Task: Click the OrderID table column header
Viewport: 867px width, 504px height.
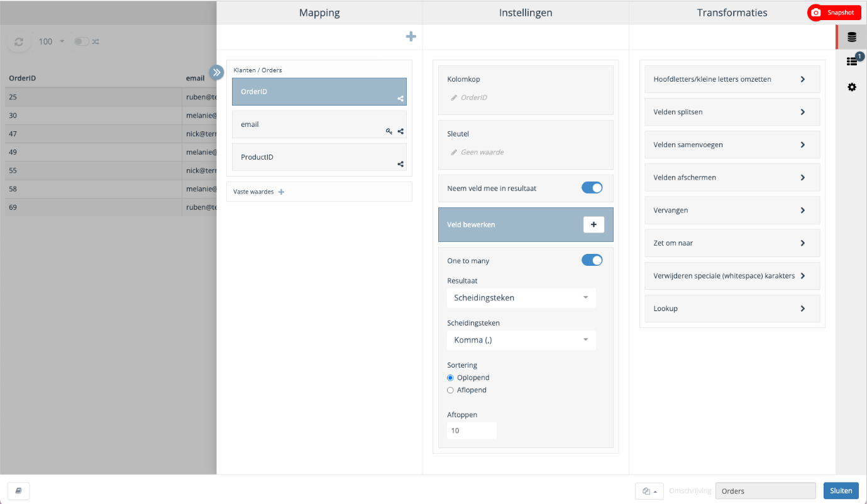Action: click(x=22, y=79)
